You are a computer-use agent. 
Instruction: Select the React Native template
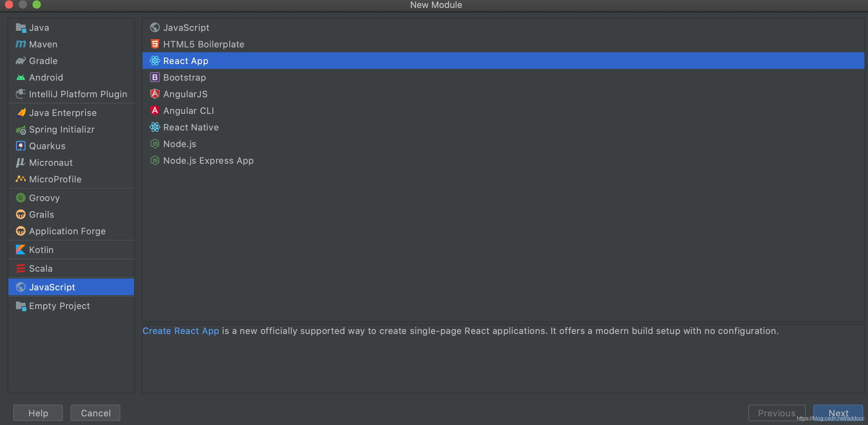[503, 127]
